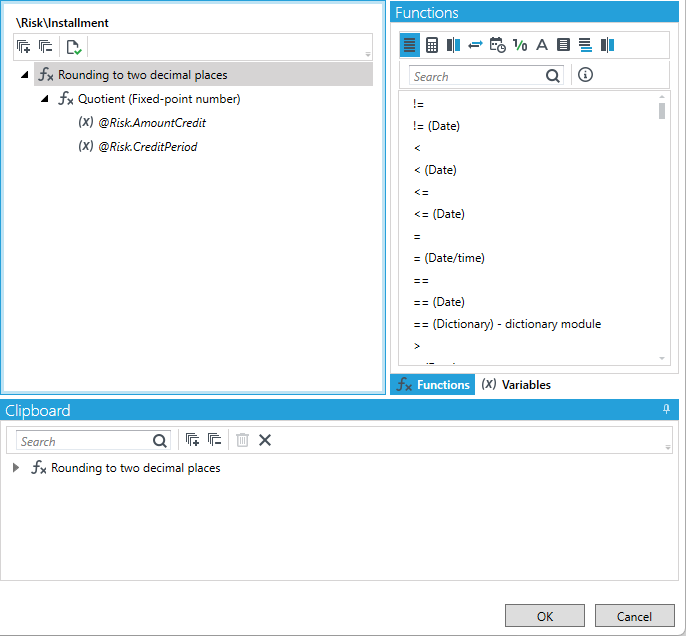686x636 pixels.
Task: Filter functions by date and time category
Action: 497,45
